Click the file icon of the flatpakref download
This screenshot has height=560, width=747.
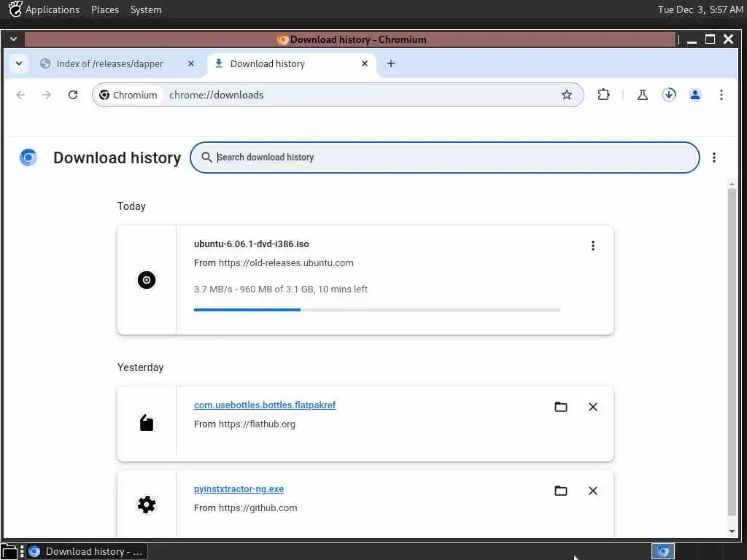tap(146, 422)
